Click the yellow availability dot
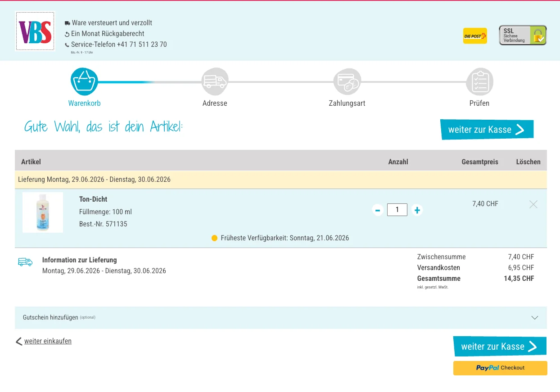The image size is (560, 392). (x=215, y=238)
